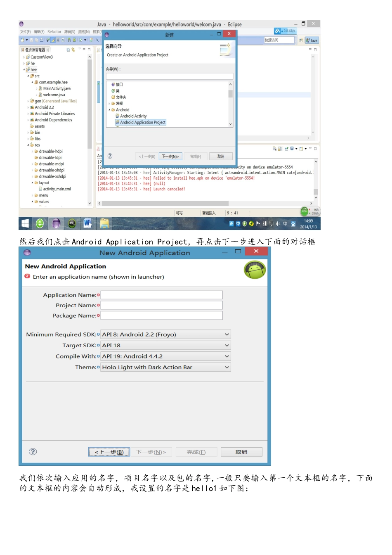Click the Open Perspective icon beside Java

click(301, 40)
